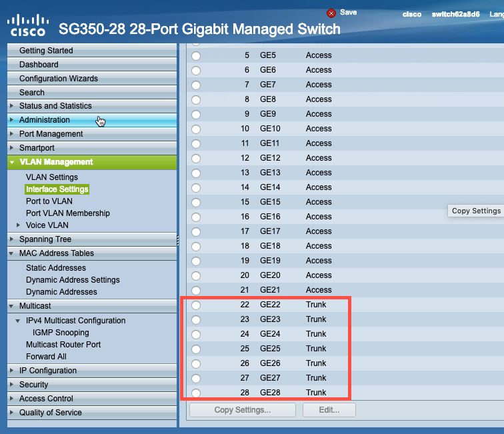The height and width of the screenshot is (434, 504).
Task: Click the GE21 interface name
Action: 270,290
